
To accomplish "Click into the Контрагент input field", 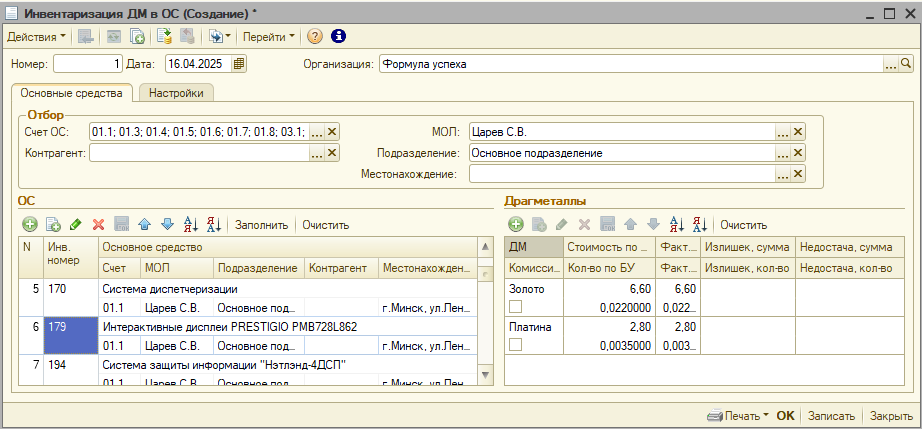I will pos(198,154).
